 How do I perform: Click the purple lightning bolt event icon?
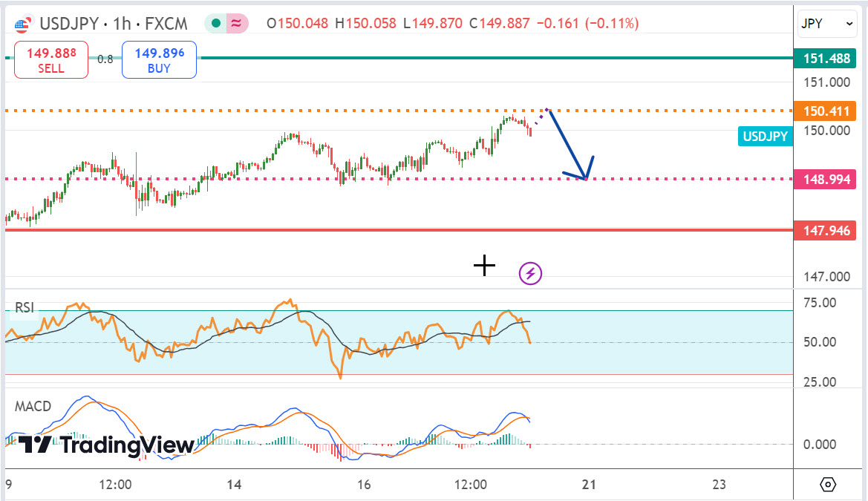pos(530,274)
